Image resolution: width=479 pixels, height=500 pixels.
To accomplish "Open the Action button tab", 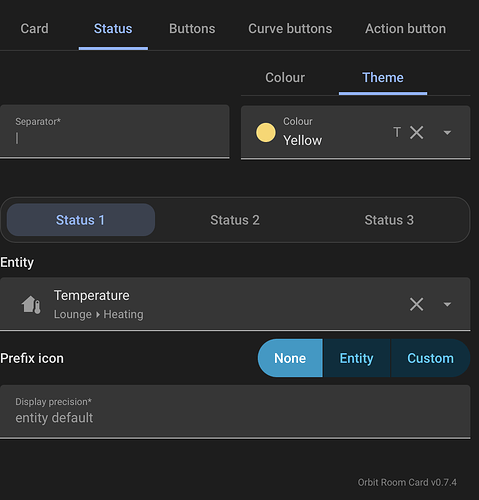I will pos(405,29).
